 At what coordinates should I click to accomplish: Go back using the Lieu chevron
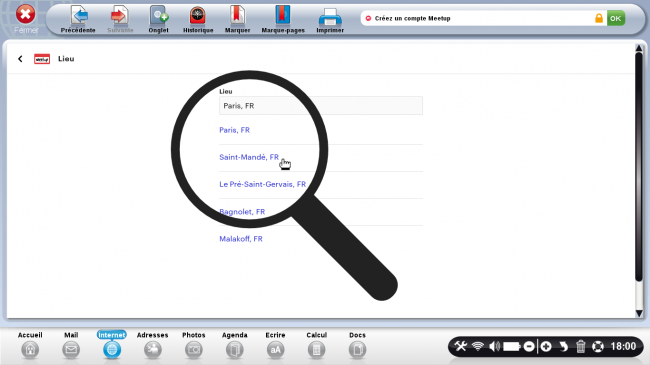(x=20, y=59)
